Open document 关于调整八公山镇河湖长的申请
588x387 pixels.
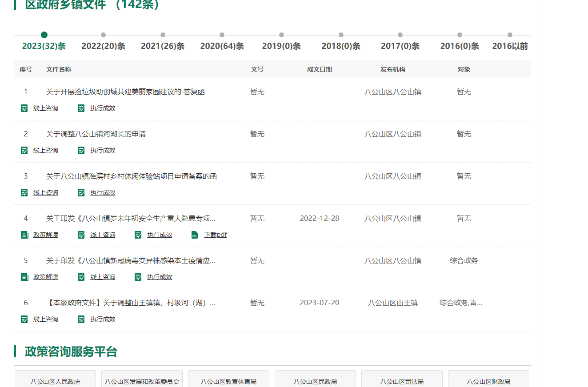coord(96,134)
